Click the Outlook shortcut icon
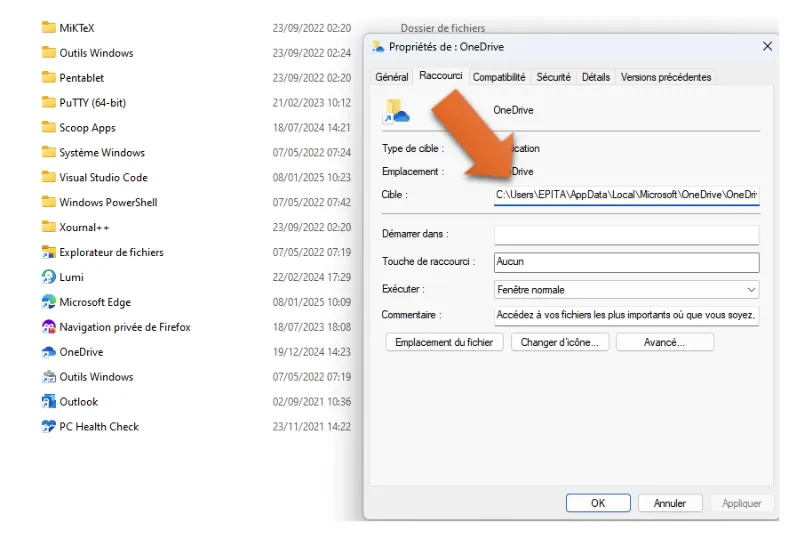This screenshot has width=808, height=541. (x=48, y=401)
